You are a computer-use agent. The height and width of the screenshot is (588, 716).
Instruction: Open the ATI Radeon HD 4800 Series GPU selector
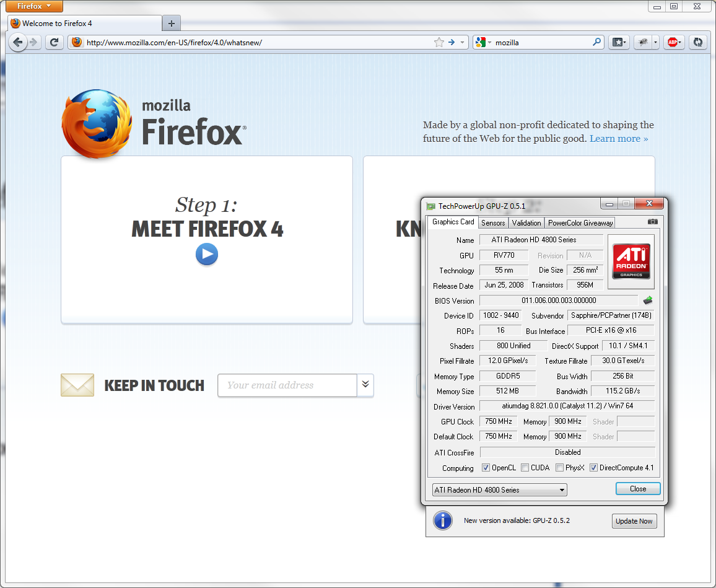[x=500, y=489]
